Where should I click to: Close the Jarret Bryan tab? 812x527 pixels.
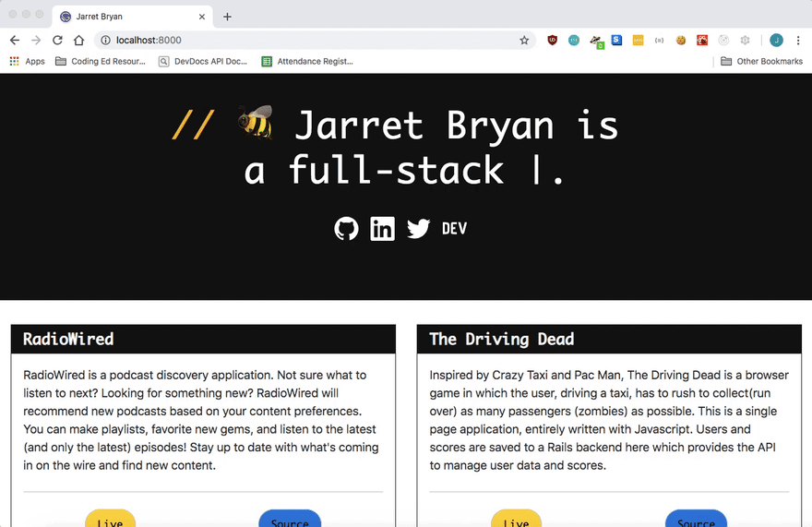(x=202, y=17)
